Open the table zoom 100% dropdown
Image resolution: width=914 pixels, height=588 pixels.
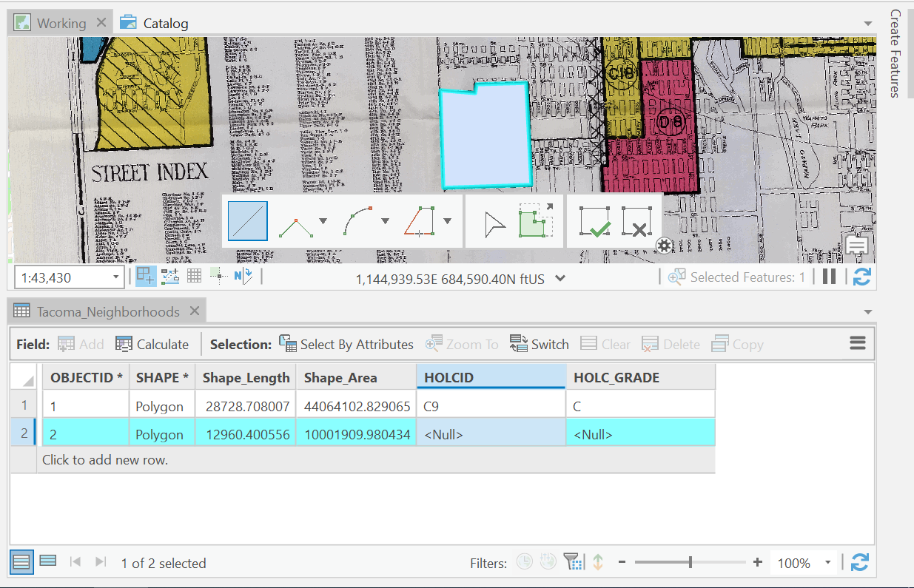(827, 563)
